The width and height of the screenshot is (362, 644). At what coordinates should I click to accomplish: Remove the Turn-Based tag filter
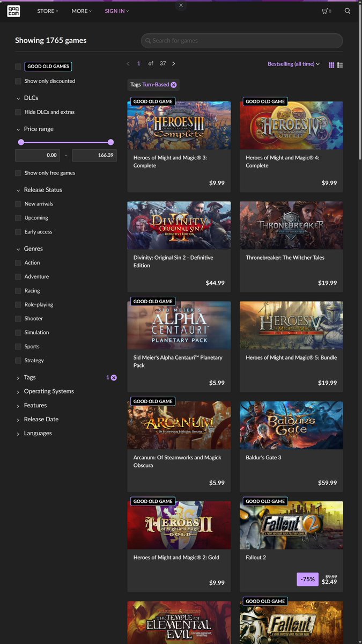[174, 85]
